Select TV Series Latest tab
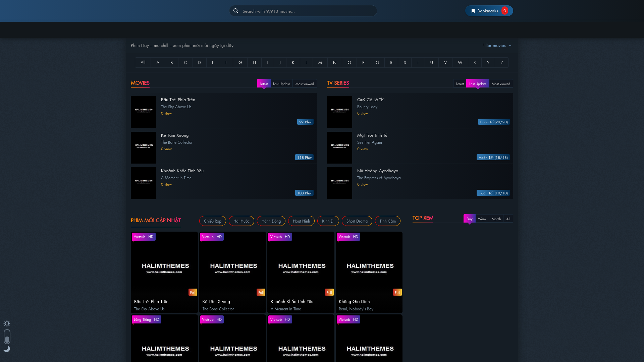 pyautogui.click(x=460, y=84)
